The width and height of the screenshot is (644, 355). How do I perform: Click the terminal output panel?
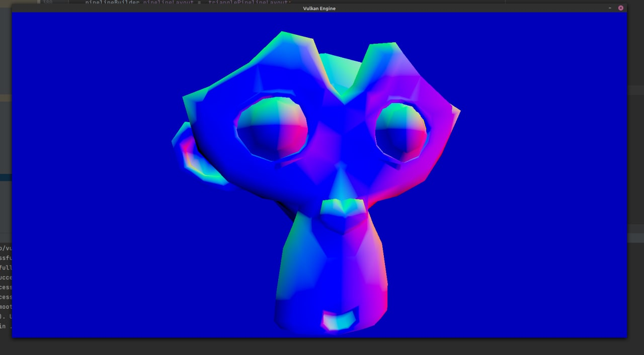(6, 287)
